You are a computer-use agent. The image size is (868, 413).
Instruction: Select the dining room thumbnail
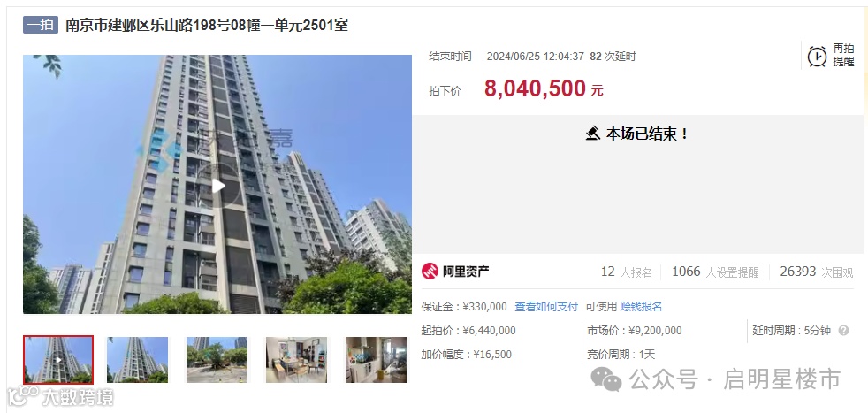pyautogui.click(x=296, y=360)
